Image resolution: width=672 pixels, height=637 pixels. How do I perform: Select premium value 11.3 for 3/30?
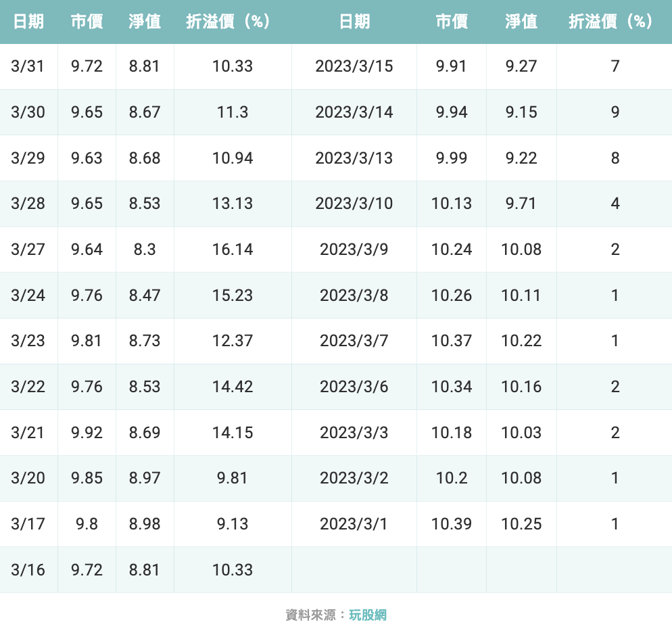pos(233,112)
